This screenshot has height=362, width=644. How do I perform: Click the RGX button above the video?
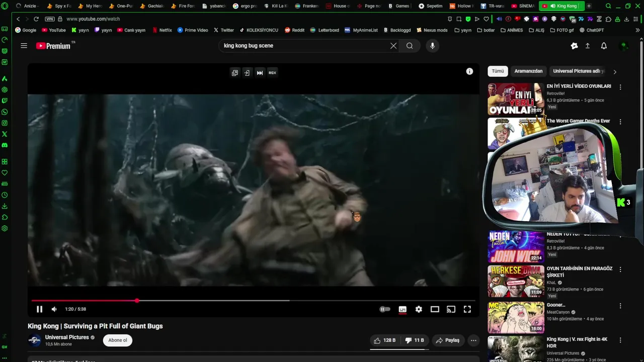(x=272, y=73)
